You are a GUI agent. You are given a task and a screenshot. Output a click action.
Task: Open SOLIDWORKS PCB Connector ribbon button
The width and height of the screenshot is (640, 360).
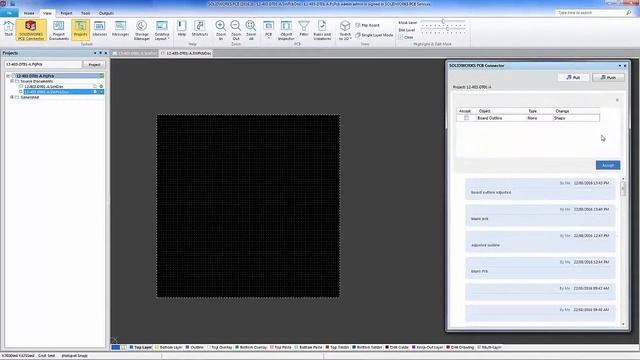pos(31,30)
